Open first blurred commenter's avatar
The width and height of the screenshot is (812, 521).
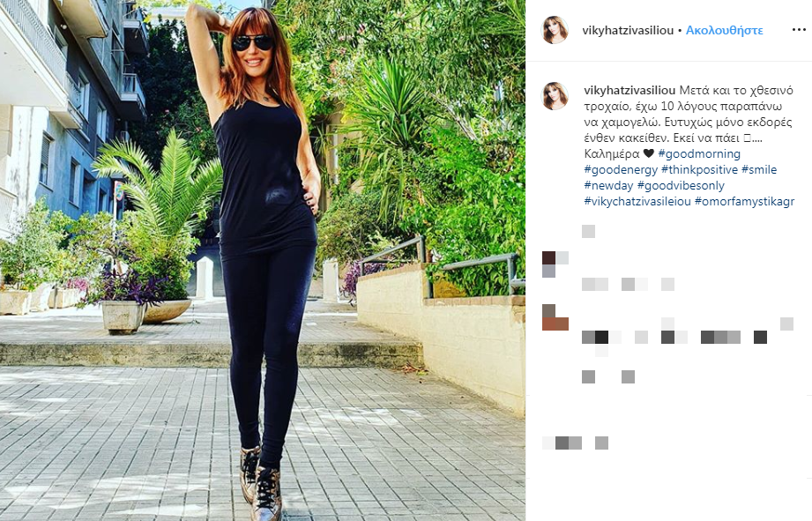click(555, 264)
